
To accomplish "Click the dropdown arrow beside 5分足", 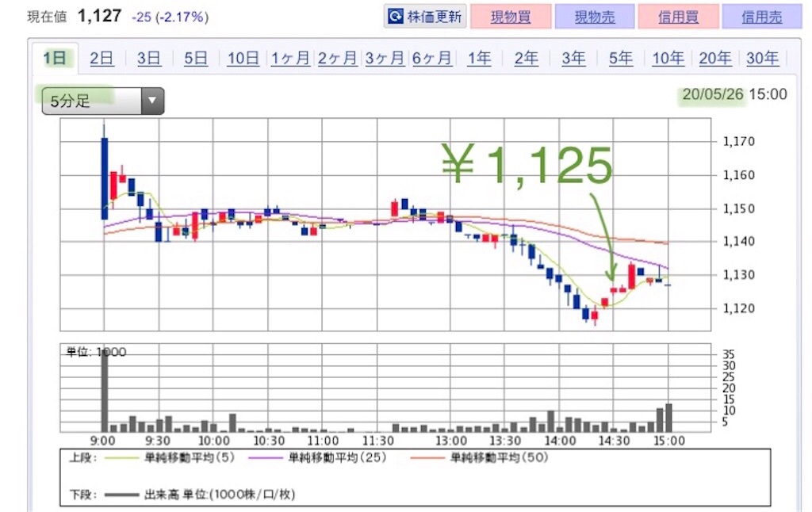I will [x=152, y=101].
